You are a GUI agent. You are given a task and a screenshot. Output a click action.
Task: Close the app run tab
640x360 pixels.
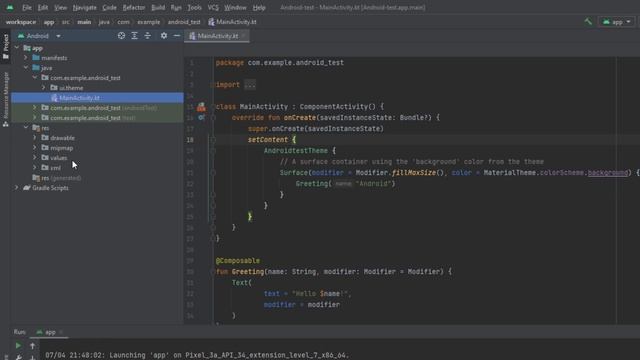coord(61,332)
